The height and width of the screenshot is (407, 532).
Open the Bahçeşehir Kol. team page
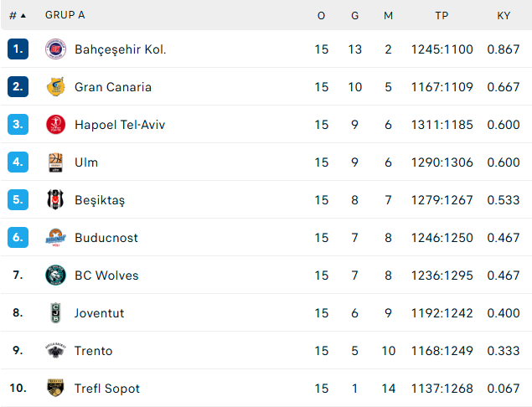coord(121,49)
